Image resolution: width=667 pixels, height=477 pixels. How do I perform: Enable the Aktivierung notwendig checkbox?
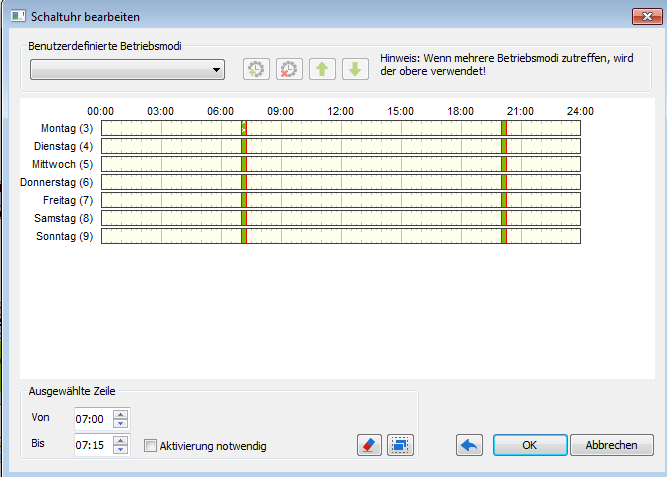(150, 446)
